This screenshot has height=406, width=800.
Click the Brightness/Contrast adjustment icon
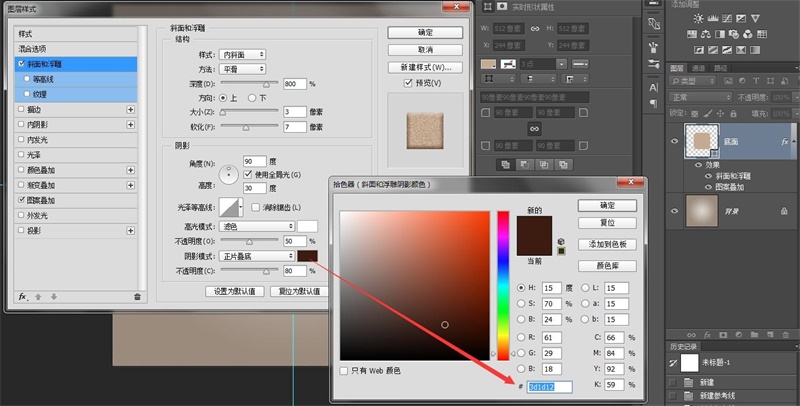click(x=698, y=18)
